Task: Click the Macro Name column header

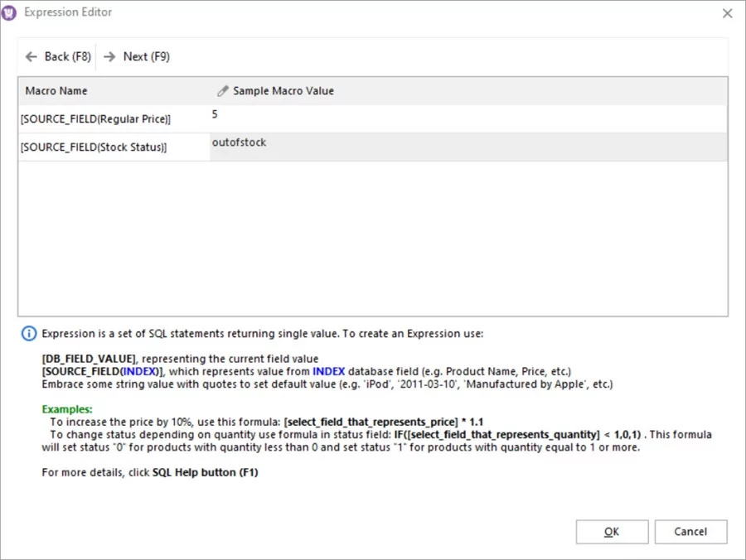Action: 57,90
